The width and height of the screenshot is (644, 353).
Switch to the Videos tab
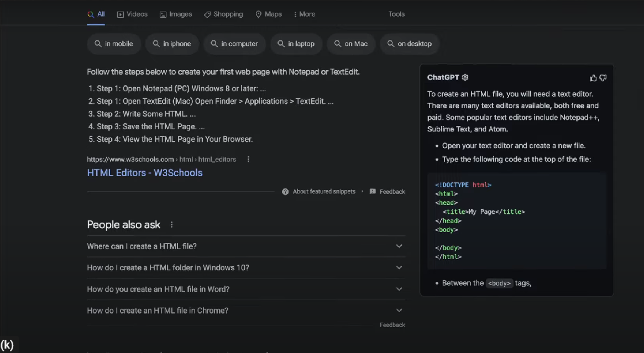click(x=132, y=14)
